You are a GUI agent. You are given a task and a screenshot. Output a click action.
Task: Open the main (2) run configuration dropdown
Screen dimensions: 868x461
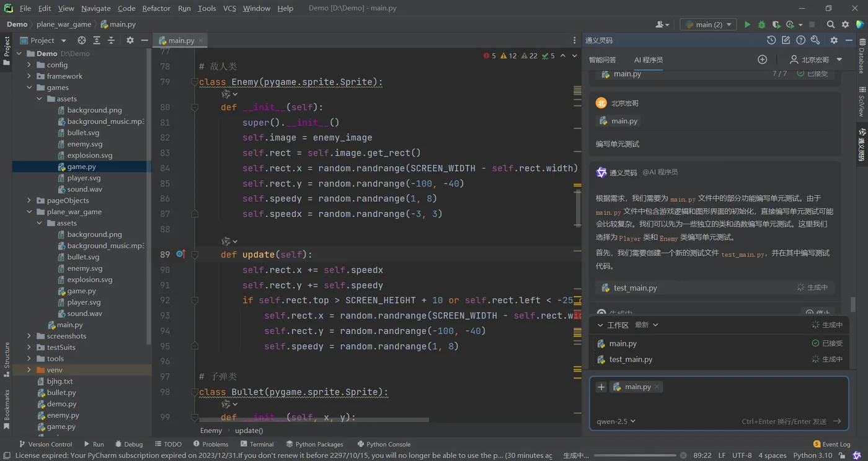(708, 24)
